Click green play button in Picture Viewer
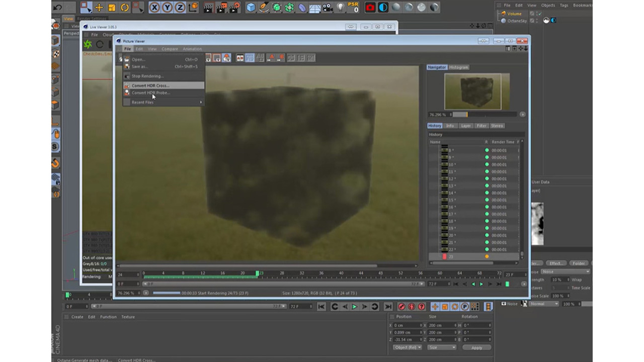The height and width of the screenshot is (362, 644). tap(481, 284)
